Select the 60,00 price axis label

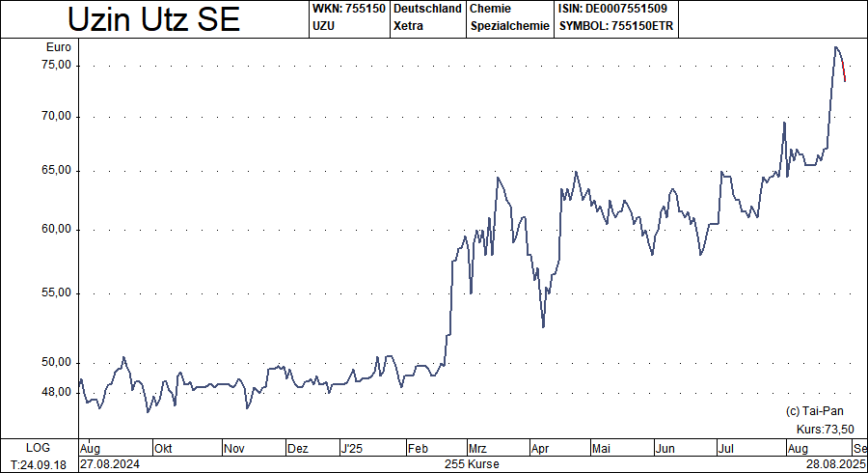[x=57, y=230]
